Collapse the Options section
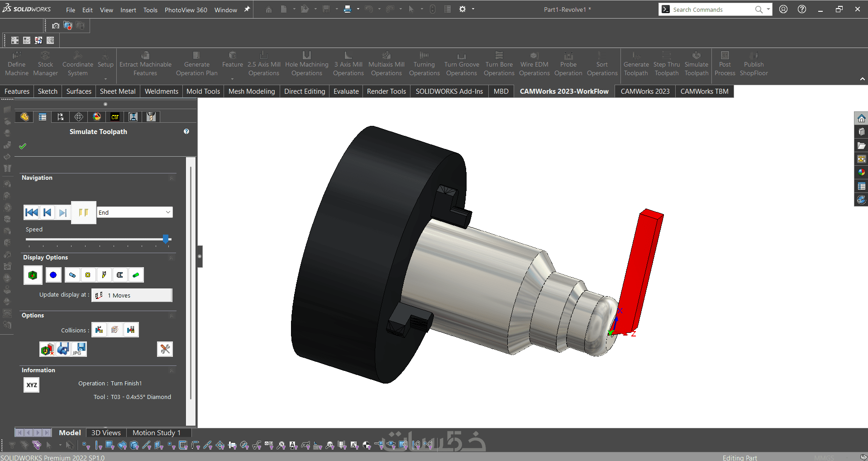Image resolution: width=868 pixels, height=461 pixels. (x=172, y=316)
